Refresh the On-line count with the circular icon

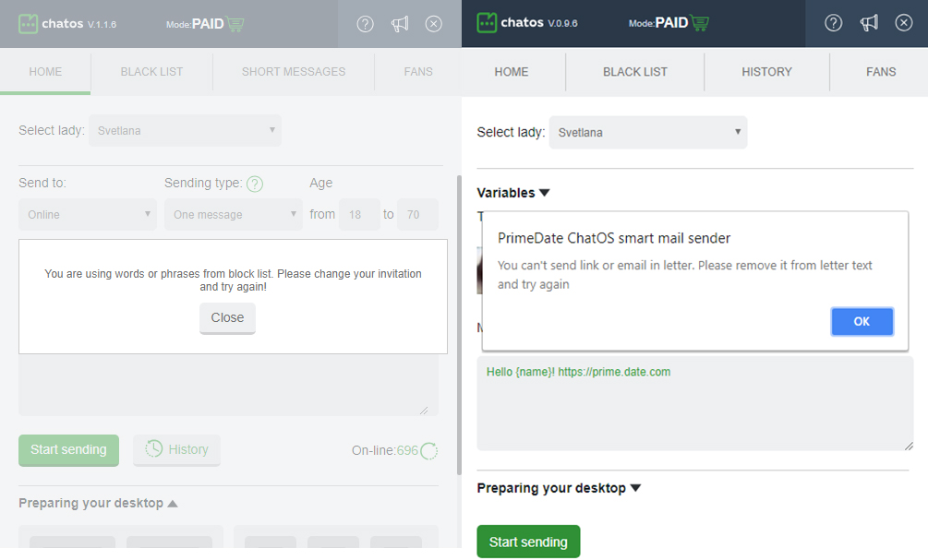point(429,450)
